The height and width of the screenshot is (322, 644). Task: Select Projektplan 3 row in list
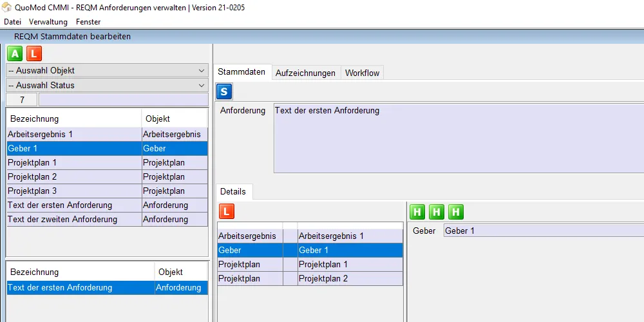click(74, 191)
